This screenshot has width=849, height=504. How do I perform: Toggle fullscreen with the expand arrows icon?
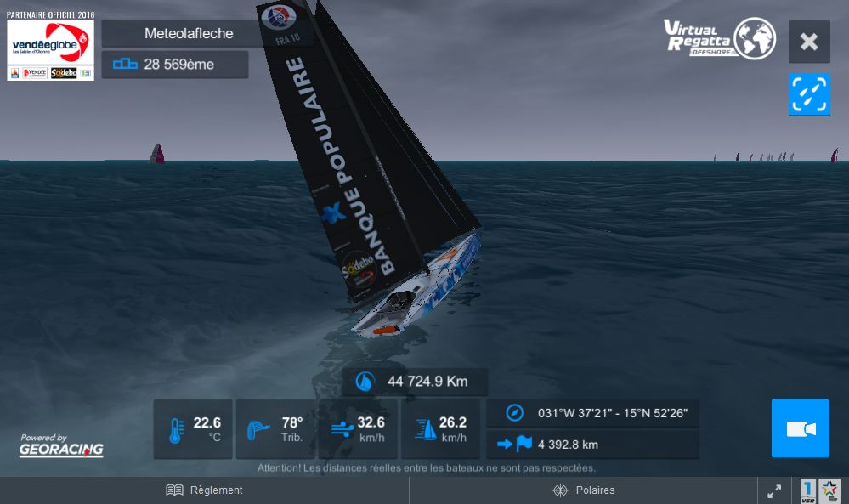point(774,491)
